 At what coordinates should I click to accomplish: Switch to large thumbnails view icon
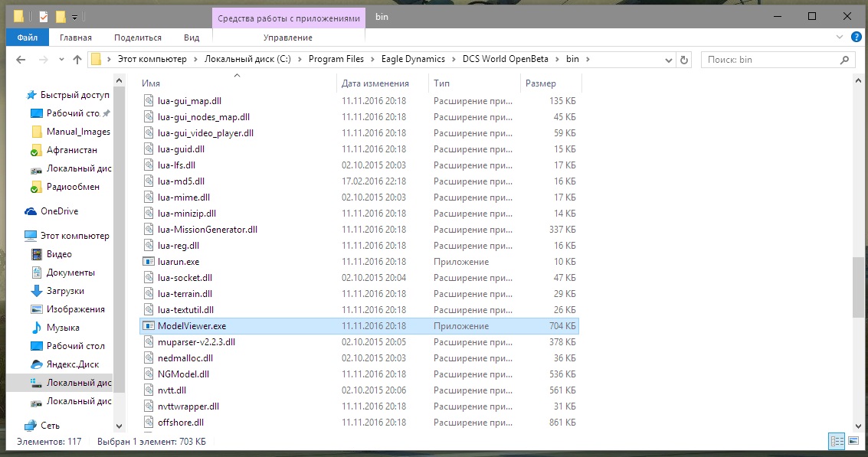click(853, 441)
